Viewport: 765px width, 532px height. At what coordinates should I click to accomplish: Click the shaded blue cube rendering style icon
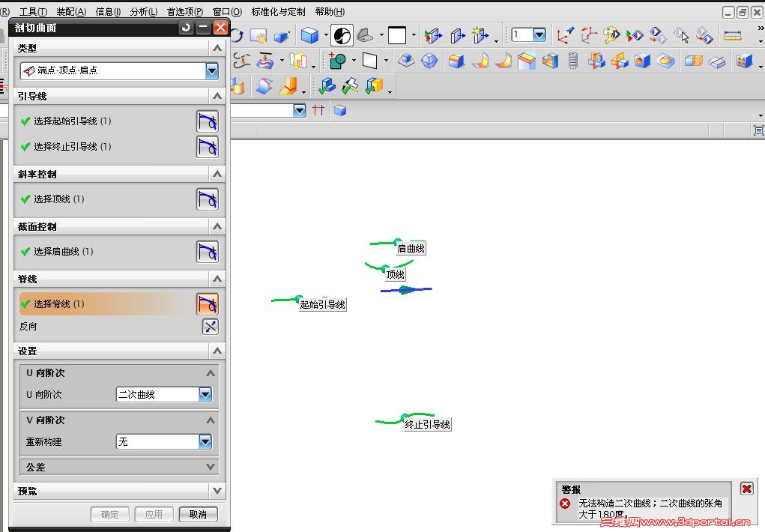309,35
